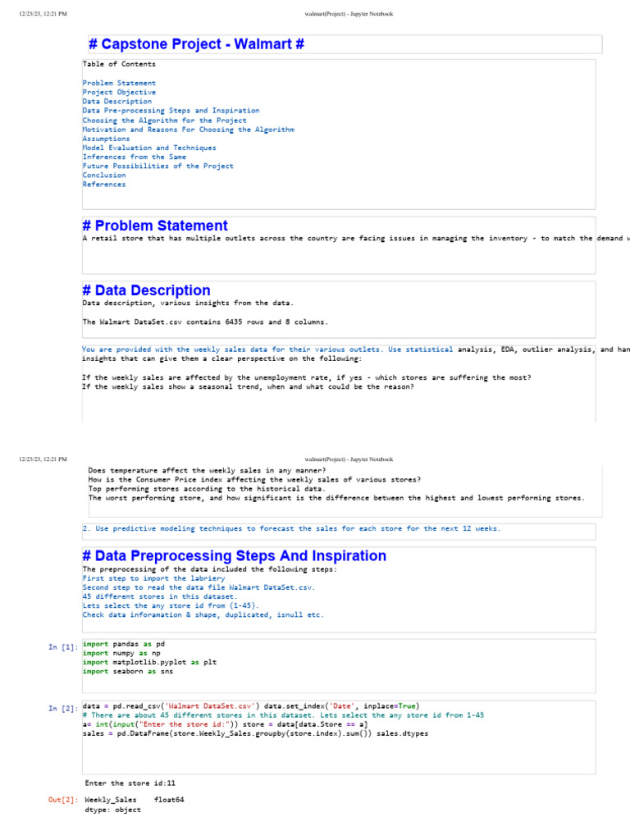Click the 'import numpy as np' line
This screenshot has height=840, width=630.
pos(121,653)
